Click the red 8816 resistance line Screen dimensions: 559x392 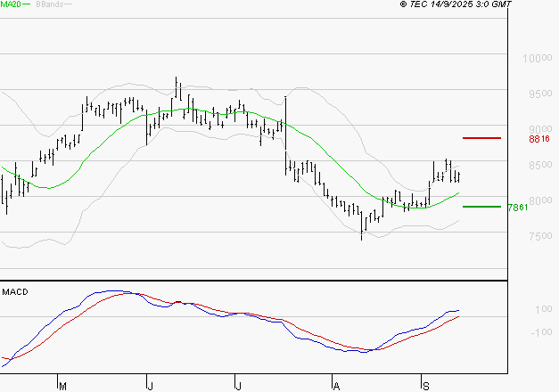coord(481,138)
